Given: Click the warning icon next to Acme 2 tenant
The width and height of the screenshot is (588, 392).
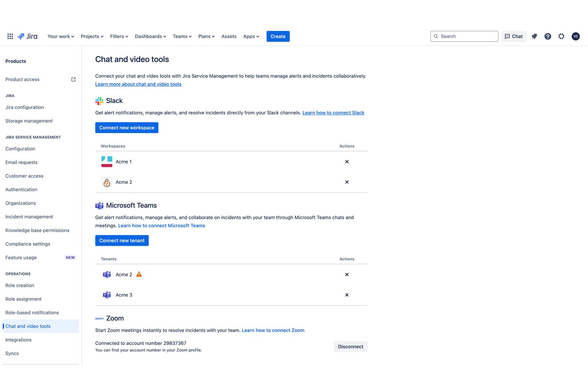Looking at the screenshot, I should [x=139, y=274].
